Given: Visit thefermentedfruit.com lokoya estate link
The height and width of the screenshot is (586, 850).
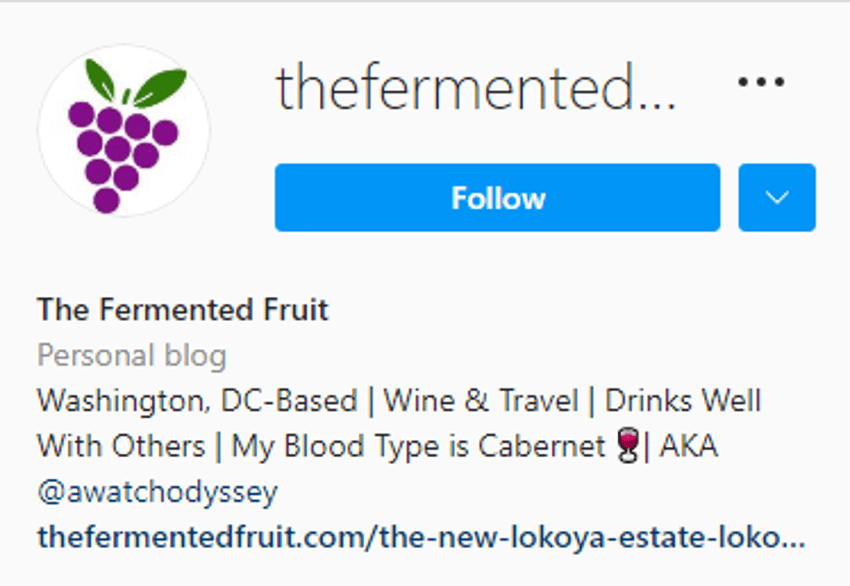Looking at the screenshot, I should [421, 537].
